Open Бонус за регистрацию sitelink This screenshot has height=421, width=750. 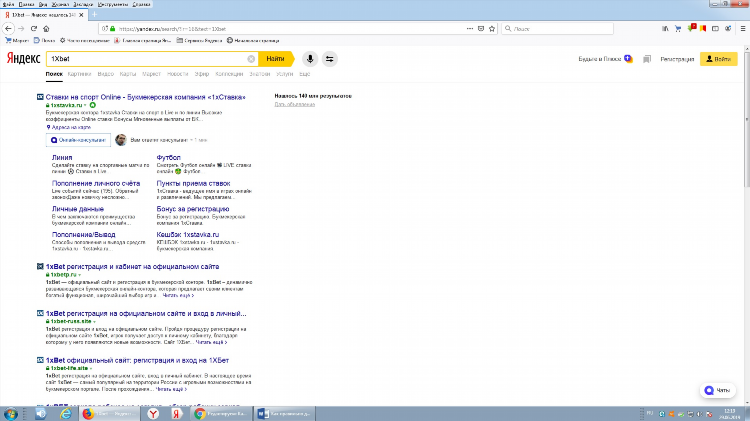pyautogui.click(x=193, y=209)
